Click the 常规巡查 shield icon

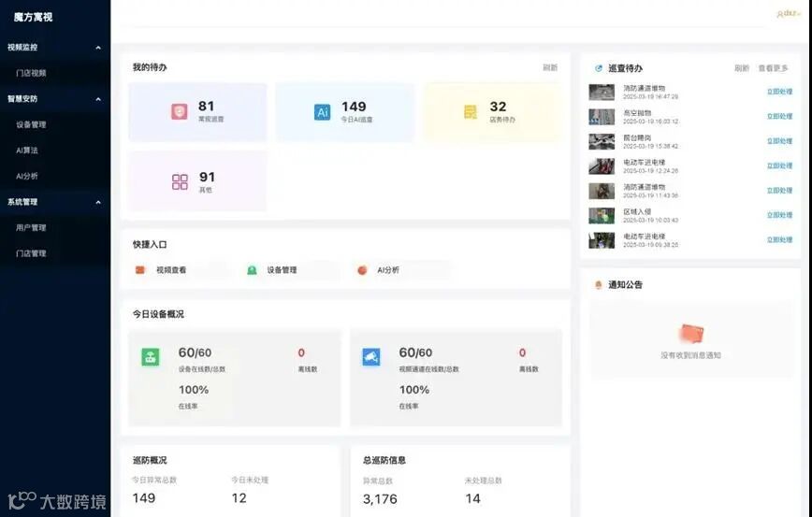(x=180, y=111)
